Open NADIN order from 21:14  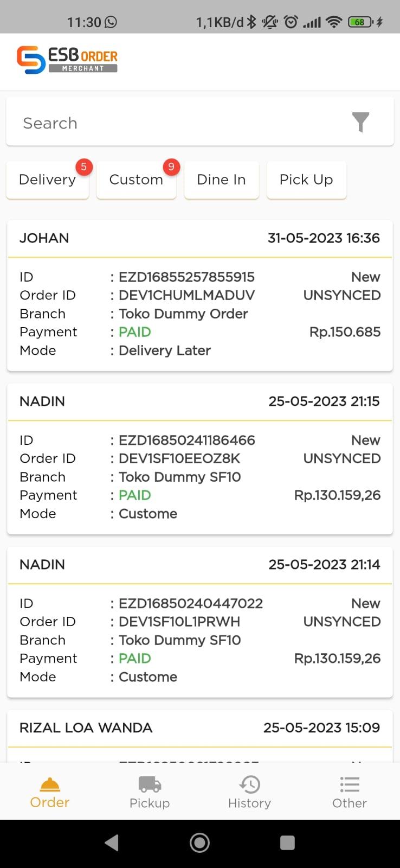(200, 622)
